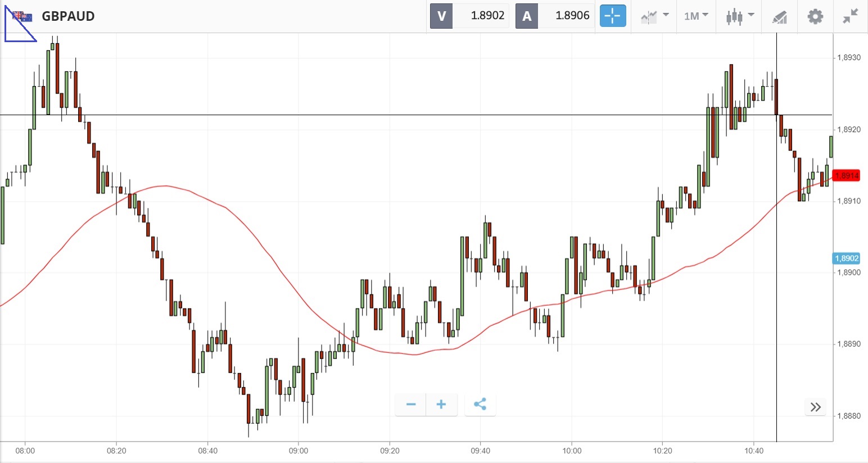Collapse the chart with shrink arrows
This screenshot has width=868, height=463.
click(851, 16)
